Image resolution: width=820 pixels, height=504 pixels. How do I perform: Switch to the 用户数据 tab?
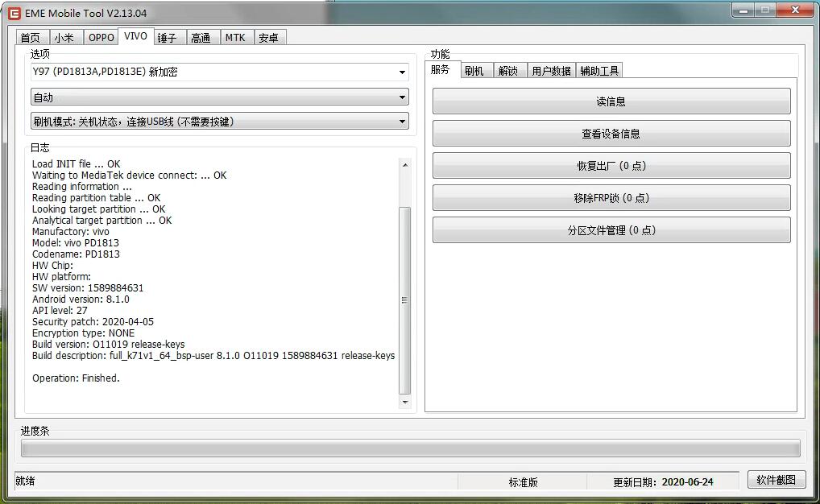551,71
